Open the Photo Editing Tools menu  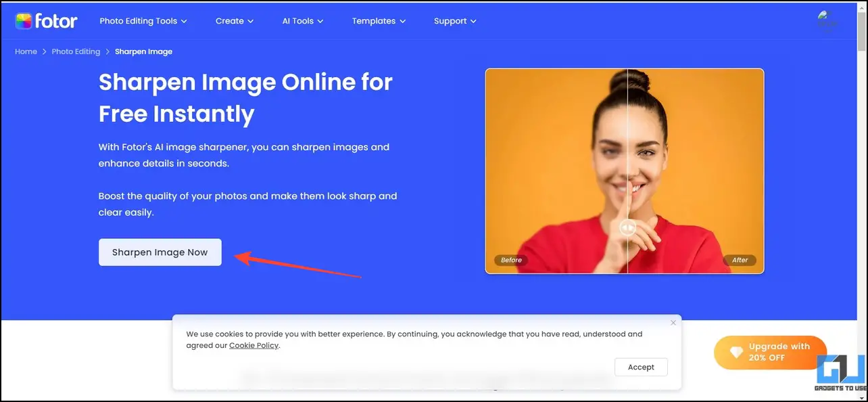pos(143,21)
